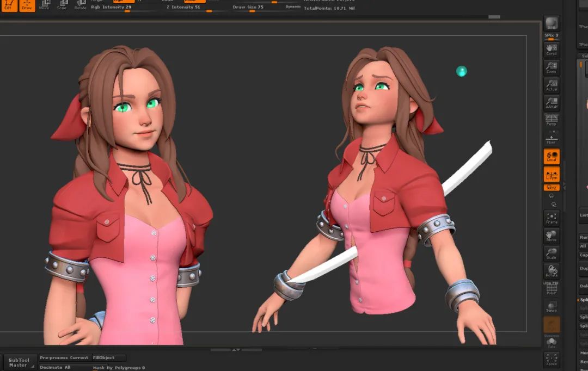Toggle Local transformations button
Screen dimensions: 588x371
click(551, 157)
